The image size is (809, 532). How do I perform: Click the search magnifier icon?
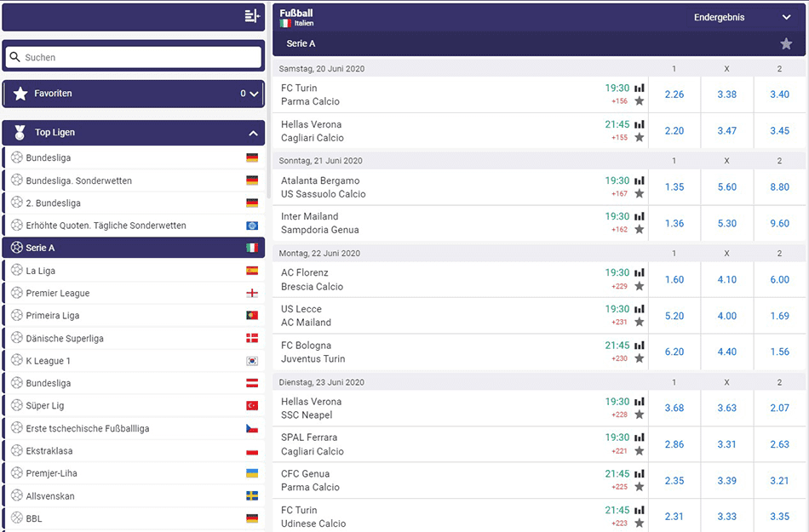[15, 57]
